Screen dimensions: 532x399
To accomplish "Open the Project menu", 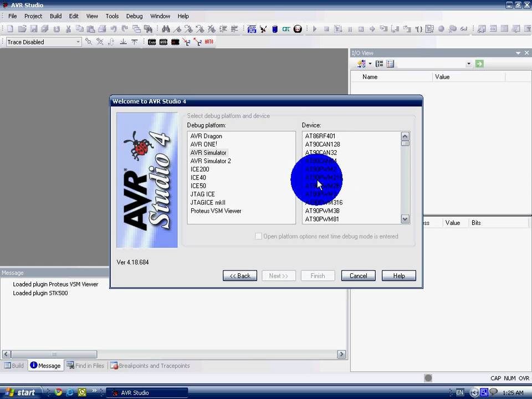I will tap(33, 16).
